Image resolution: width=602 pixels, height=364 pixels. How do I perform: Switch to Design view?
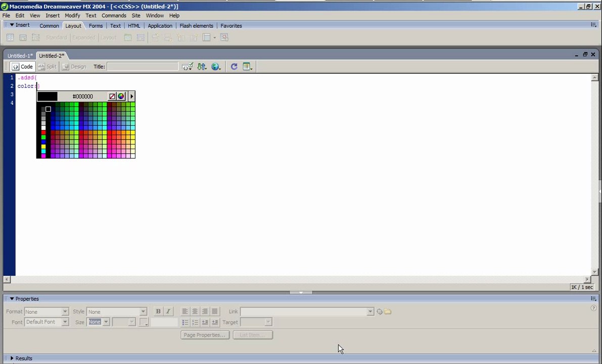tap(74, 66)
